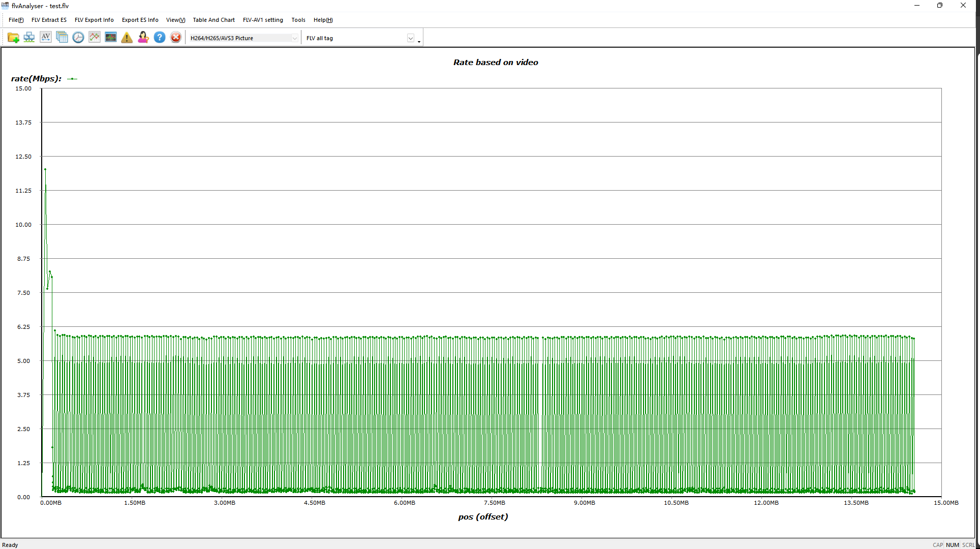Click the pos (offset) axis label
Viewport: 980px width, 549px height.
pos(483,516)
